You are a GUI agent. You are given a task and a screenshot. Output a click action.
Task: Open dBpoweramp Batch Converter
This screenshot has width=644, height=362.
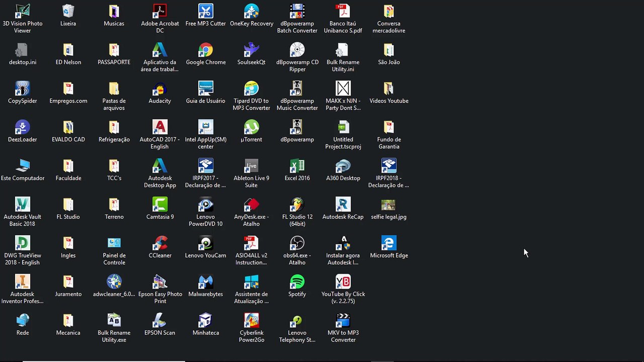(x=297, y=12)
